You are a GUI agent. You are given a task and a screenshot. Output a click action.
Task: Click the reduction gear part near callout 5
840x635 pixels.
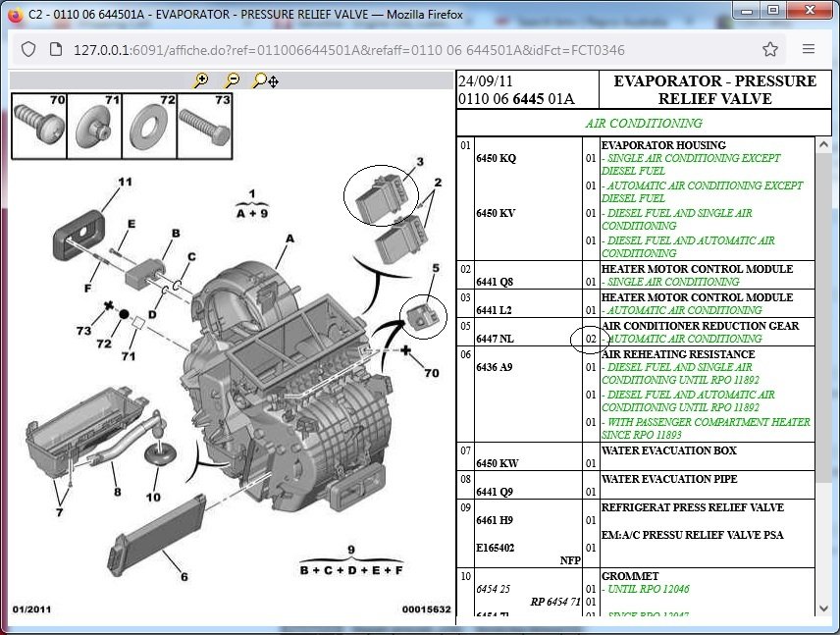(x=423, y=316)
